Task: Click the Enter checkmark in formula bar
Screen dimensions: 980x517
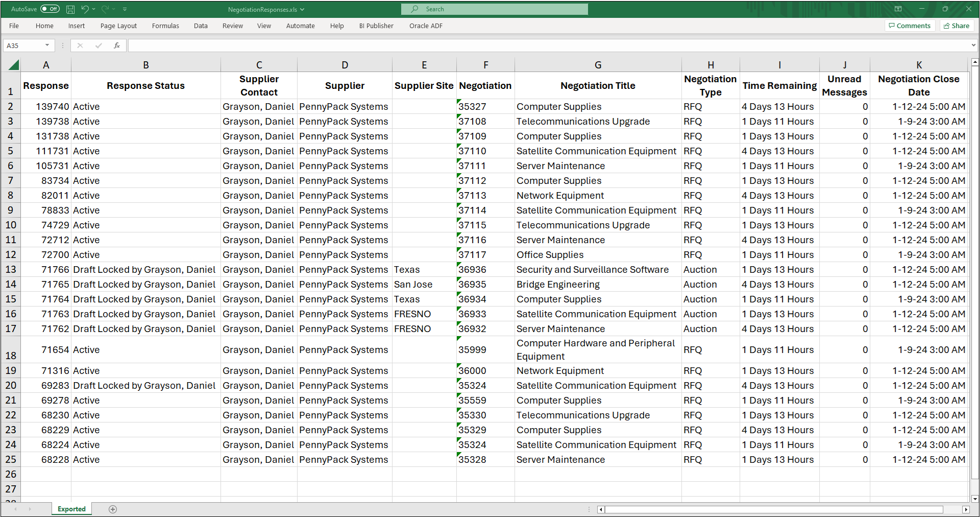Action: point(99,45)
